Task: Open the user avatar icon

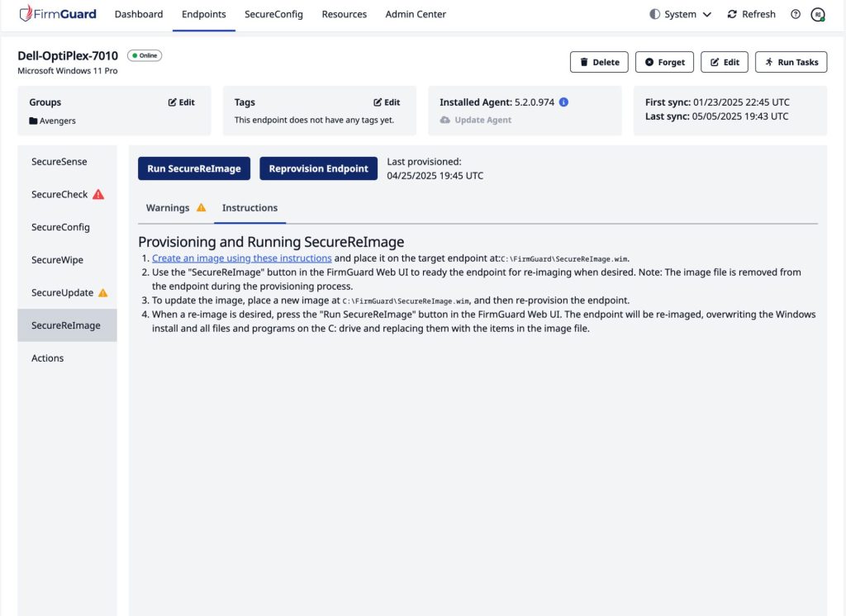Action: tap(818, 14)
